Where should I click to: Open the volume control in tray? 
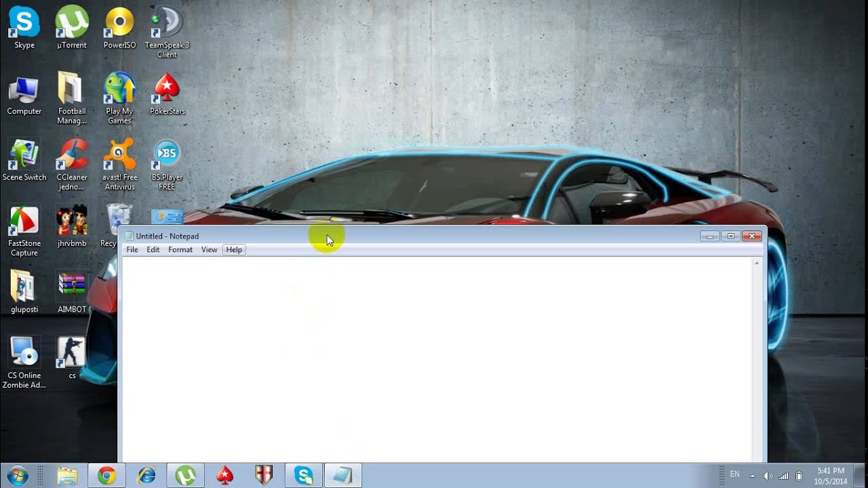click(768, 476)
